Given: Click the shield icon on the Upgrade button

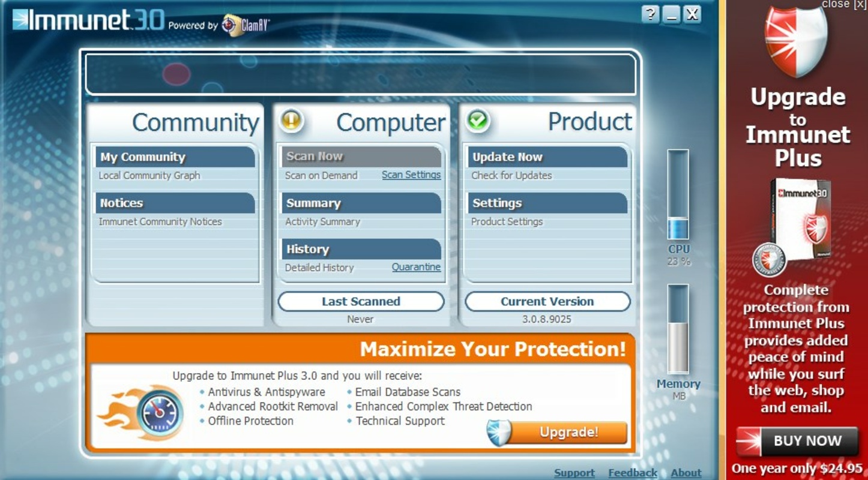Looking at the screenshot, I should (498, 433).
